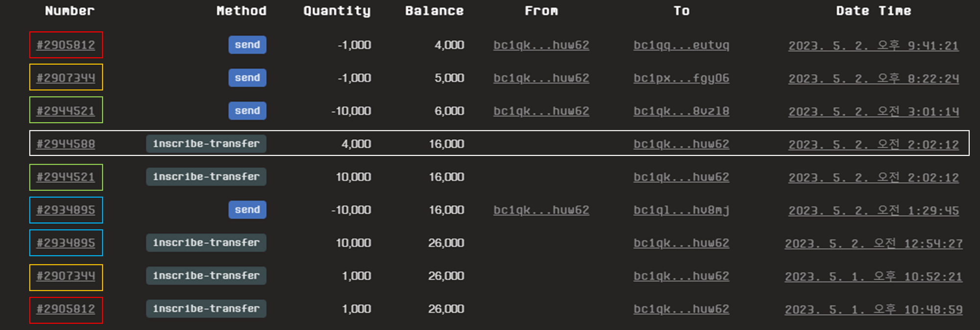Viewport: 980px width, 330px height.
Task: Open the 오후 8:22:24 timestamp link
Action: point(873,78)
